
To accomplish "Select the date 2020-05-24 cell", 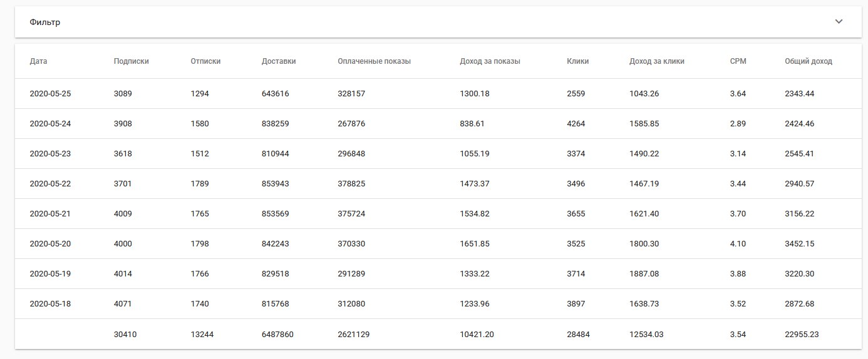I will (50, 124).
